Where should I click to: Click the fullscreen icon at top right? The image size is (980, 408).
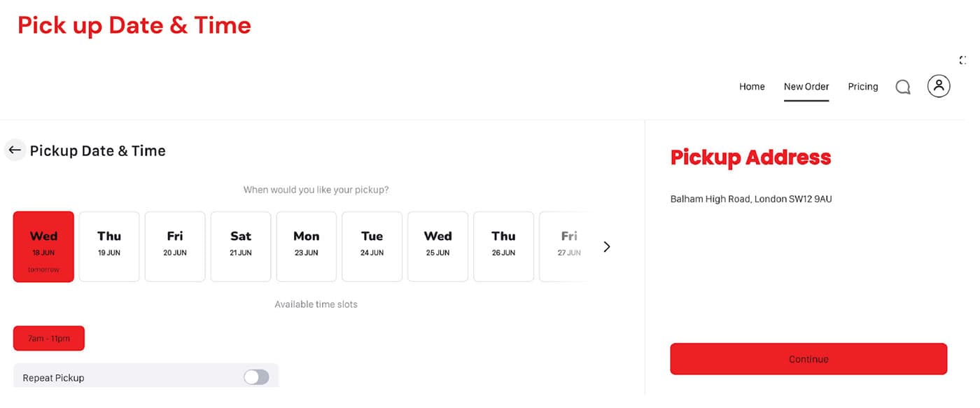(964, 60)
